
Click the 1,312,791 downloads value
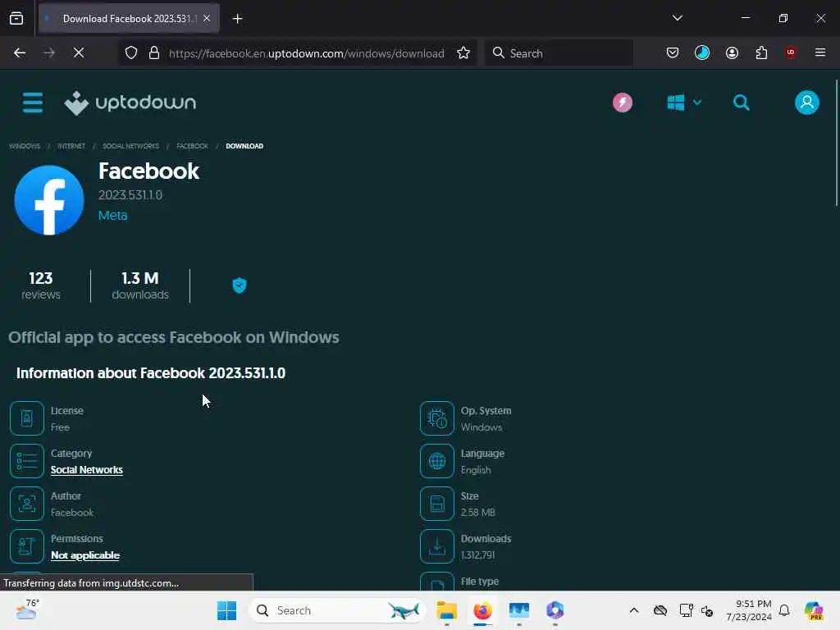pos(478,555)
